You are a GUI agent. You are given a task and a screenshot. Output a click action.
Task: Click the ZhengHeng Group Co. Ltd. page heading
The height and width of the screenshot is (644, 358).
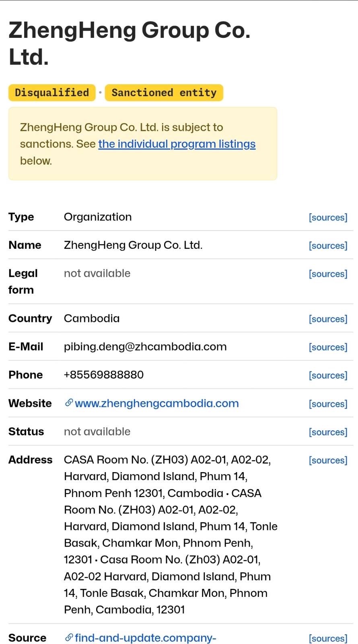[129, 43]
